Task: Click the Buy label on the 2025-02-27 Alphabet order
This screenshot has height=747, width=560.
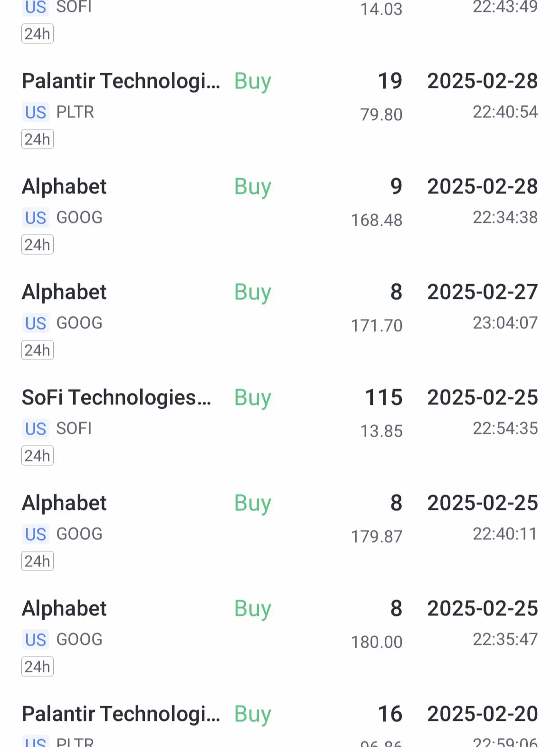Action: [x=253, y=292]
